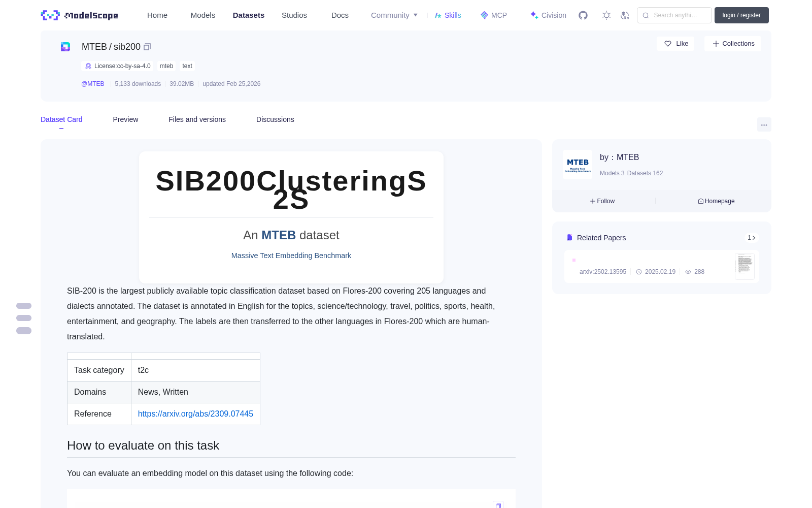Focus the search anything field
Image resolution: width=812 pixels, height=508 pixels.
coord(674,15)
